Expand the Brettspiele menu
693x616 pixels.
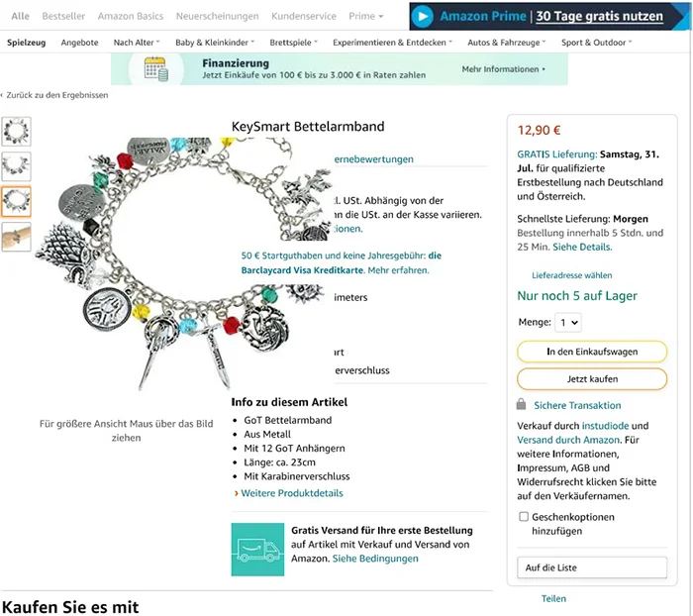tap(293, 43)
